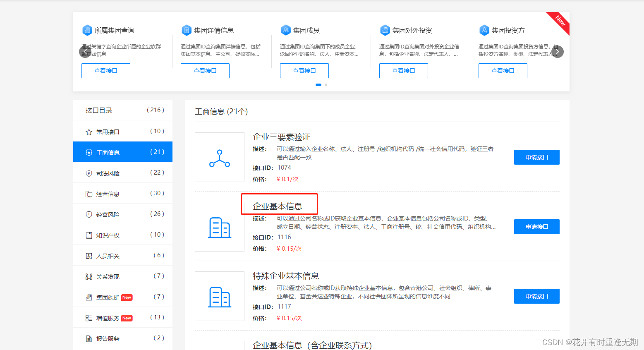Select 接口目录 in the sidebar
This screenshot has height=350, width=644.
coord(123,110)
